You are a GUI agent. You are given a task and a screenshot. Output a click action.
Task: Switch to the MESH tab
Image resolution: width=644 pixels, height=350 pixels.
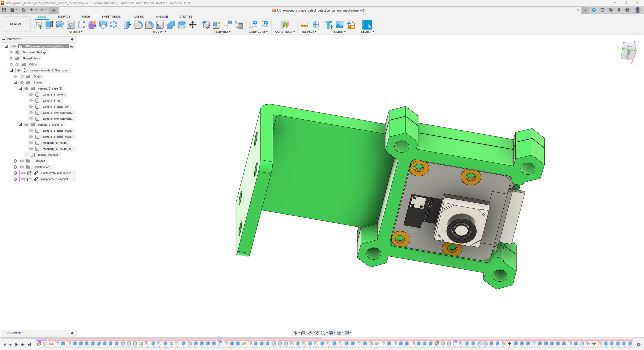pyautogui.click(x=86, y=17)
